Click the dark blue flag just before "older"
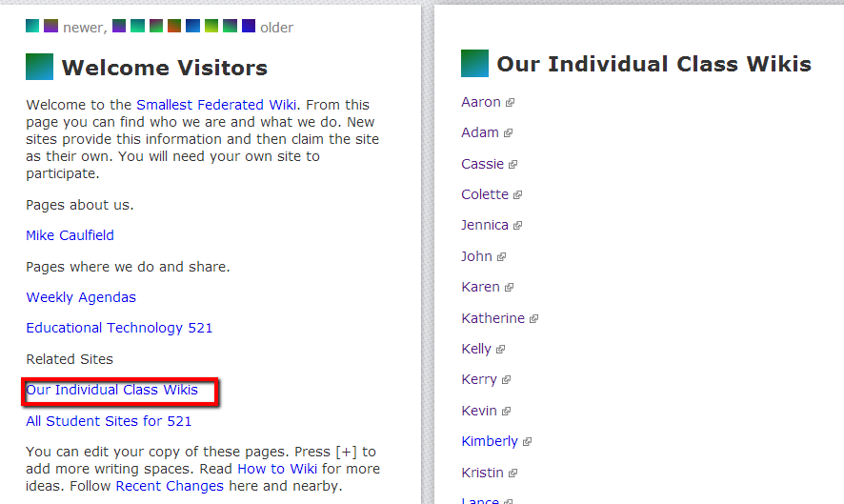The height and width of the screenshot is (504, 844). pyautogui.click(x=249, y=27)
